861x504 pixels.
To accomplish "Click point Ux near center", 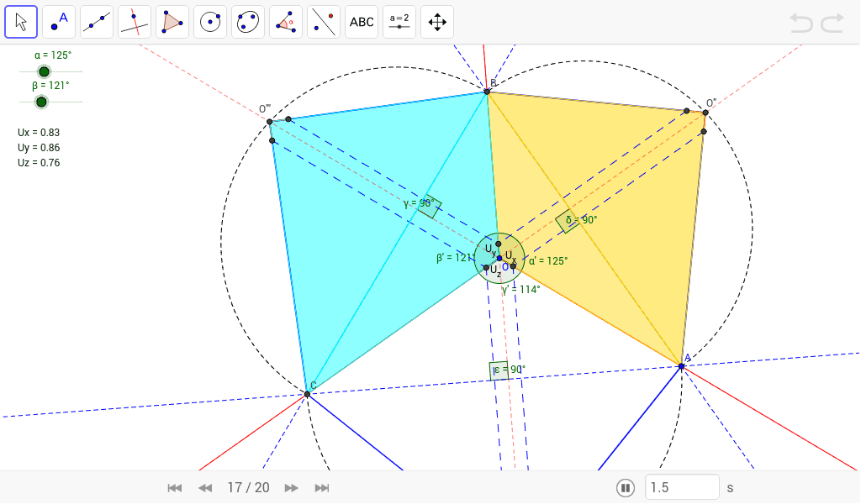I will [x=514, y=266].
